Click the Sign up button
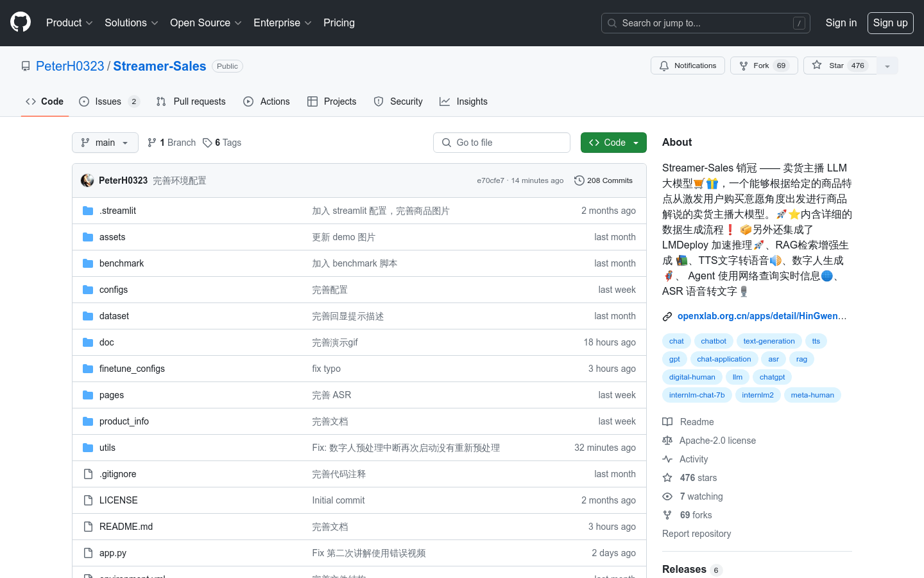Viewport: 924px width, 578px height. coord(890,22)
